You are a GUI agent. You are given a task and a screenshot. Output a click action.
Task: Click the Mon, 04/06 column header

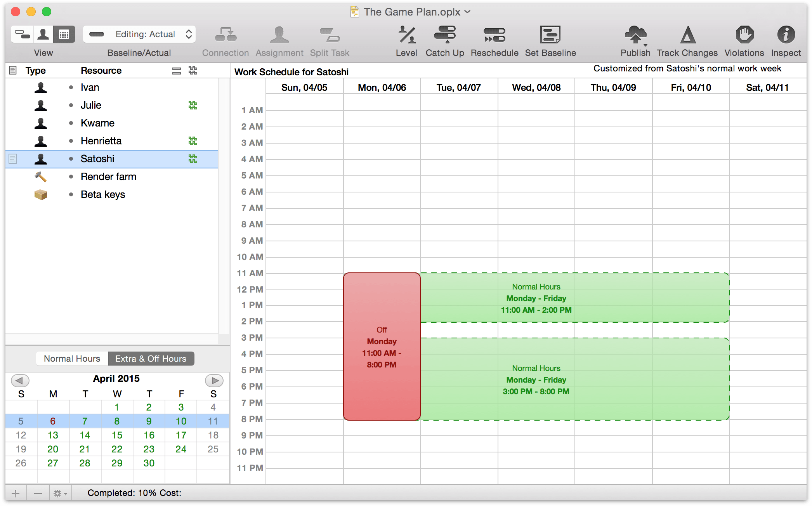pos(382,87)
